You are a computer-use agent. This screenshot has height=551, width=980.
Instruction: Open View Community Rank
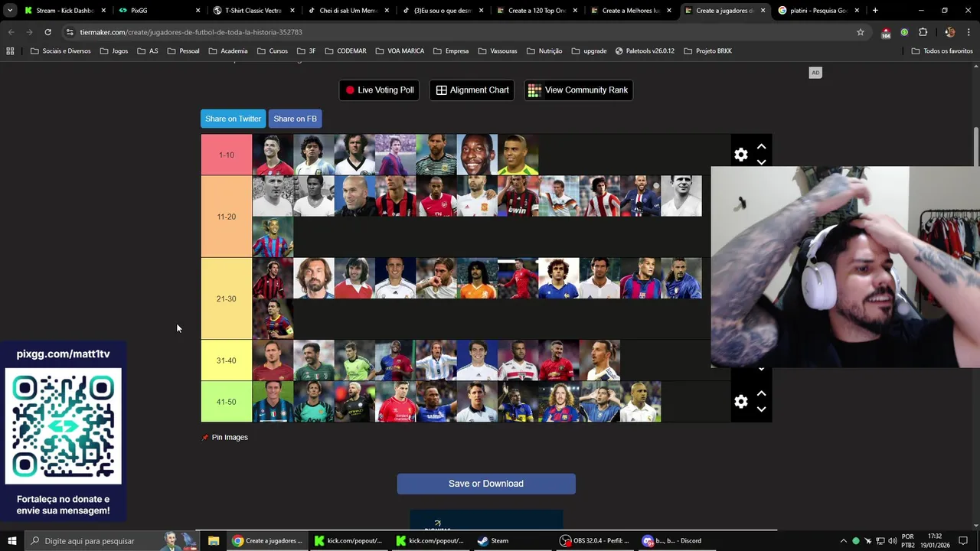pyautogui.click(x=578, y=90)
